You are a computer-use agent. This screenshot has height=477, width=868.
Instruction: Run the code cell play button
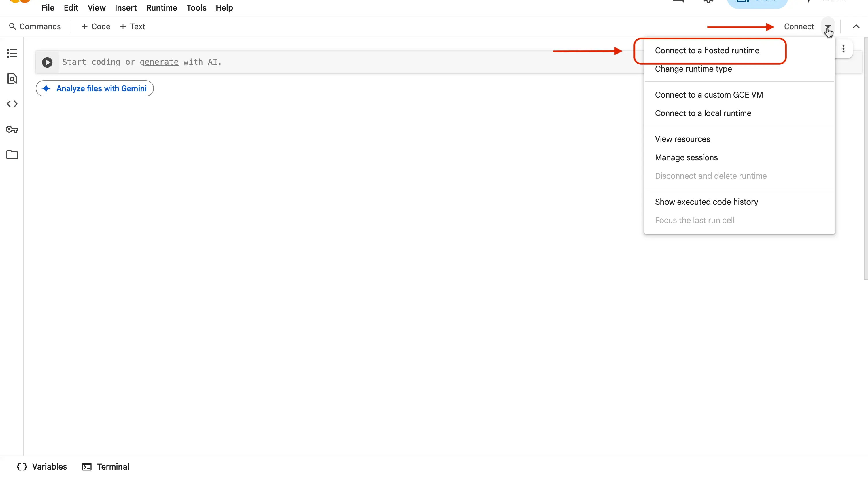[47, 62]
